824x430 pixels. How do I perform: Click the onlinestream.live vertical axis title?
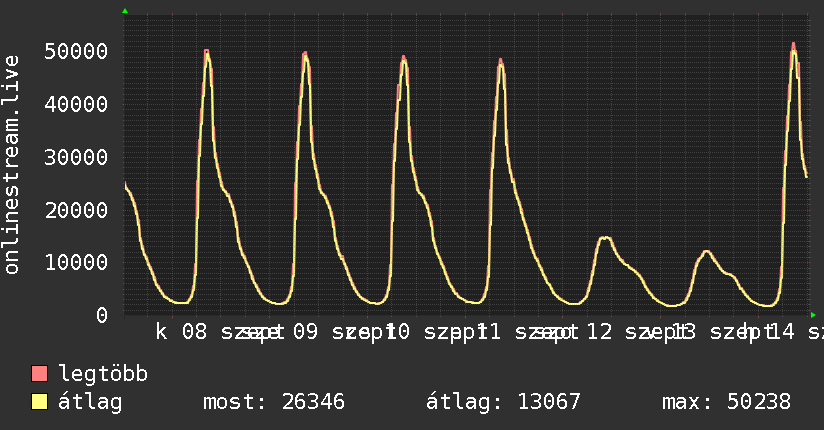point(11,165)
